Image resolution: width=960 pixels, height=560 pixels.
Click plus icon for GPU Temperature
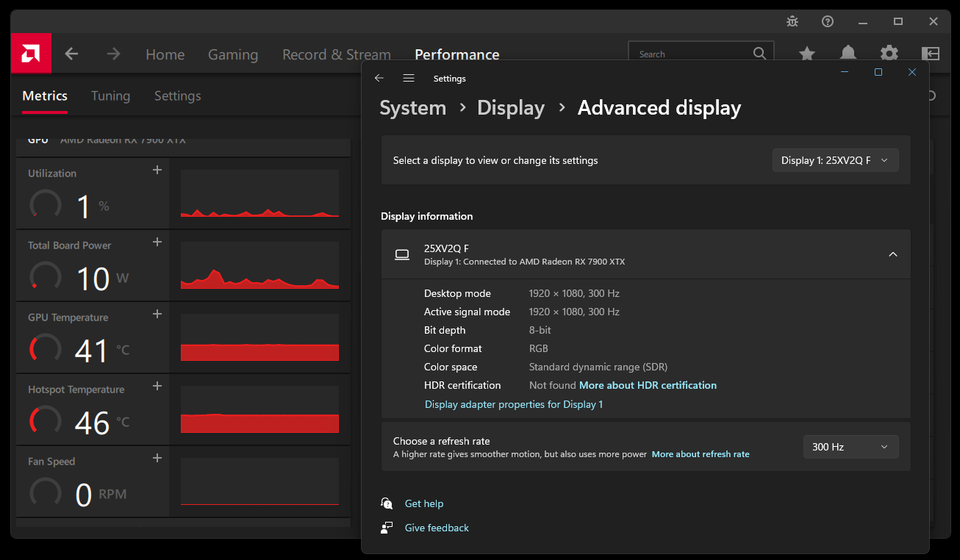157,315
